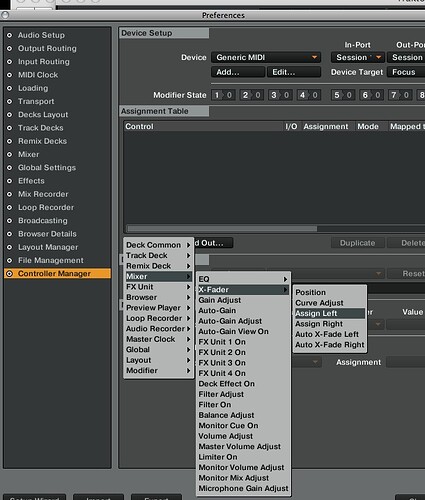Click the arrow icon next to EQ

[285, 279]
